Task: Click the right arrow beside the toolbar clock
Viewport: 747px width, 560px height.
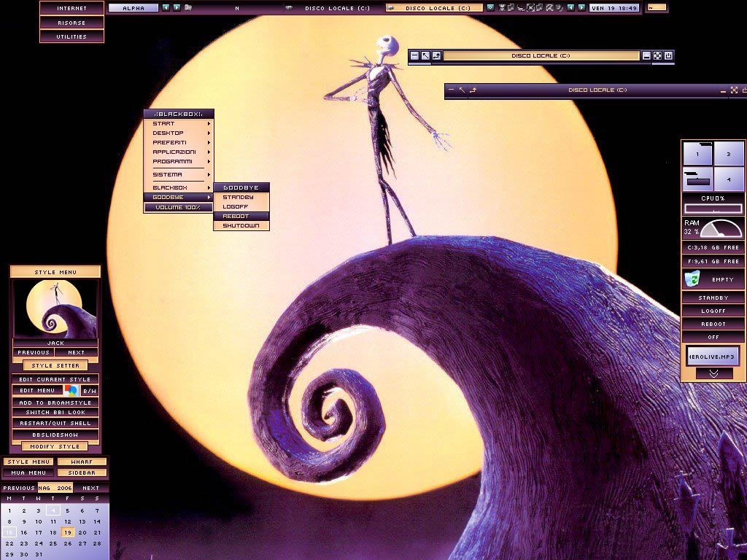Action: click(581, 7)
